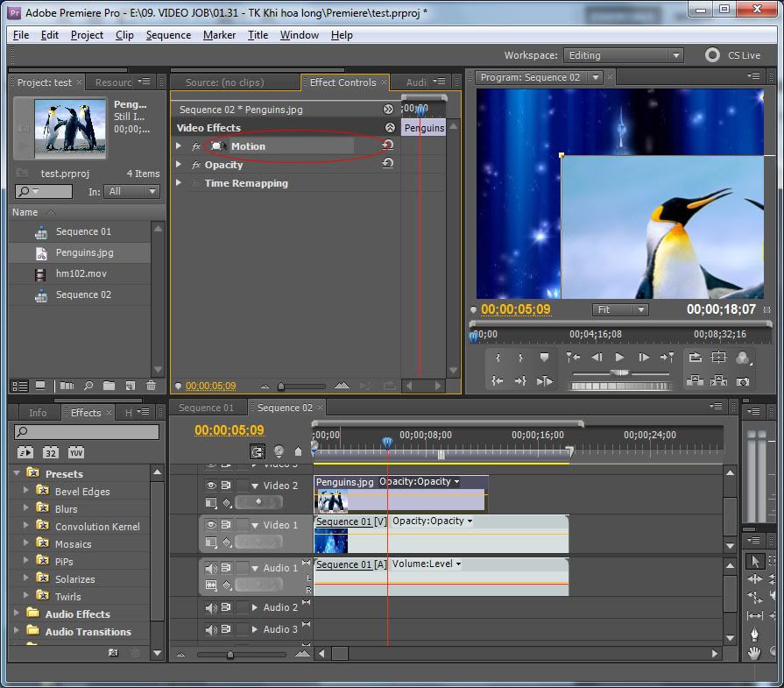This screenshot has width=784, height=688.
Task: Switch to the Source tab
Action: click(x=224, y=82)
